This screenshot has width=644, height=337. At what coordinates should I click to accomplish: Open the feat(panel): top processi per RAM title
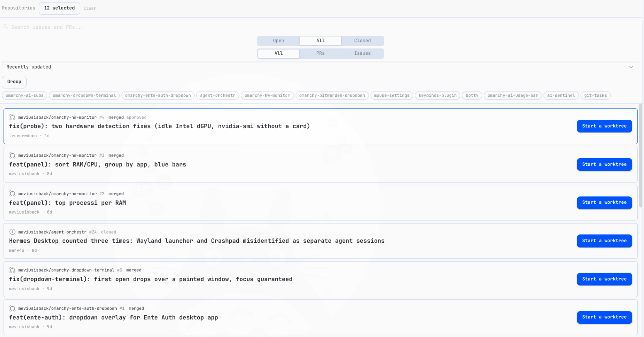coord(67,203)
